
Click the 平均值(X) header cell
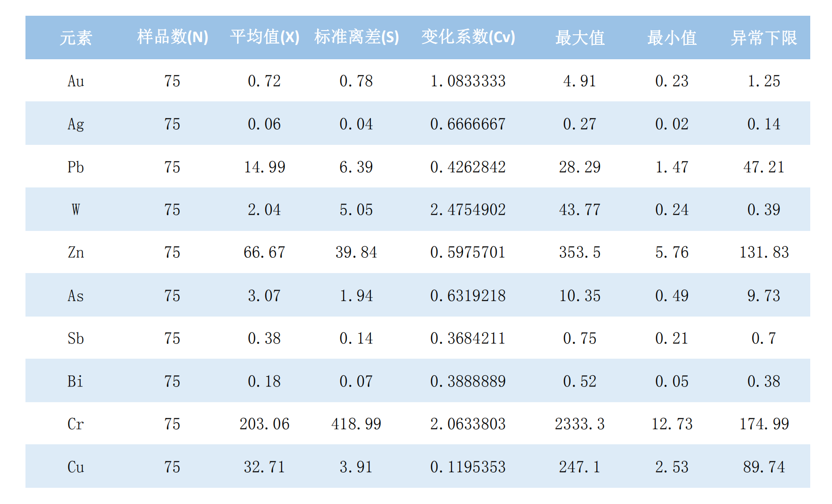264,37
